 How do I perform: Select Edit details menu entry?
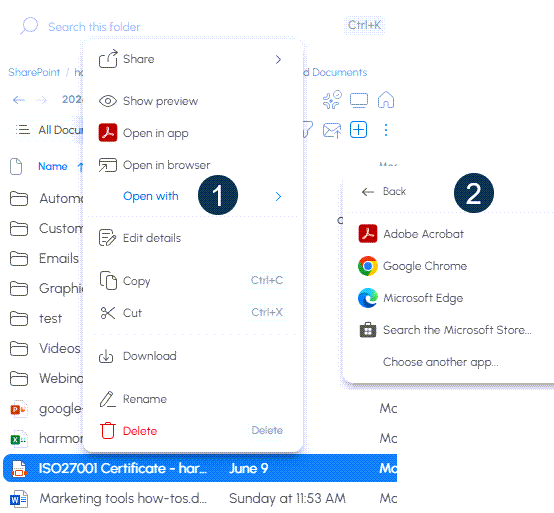[193, 238]
